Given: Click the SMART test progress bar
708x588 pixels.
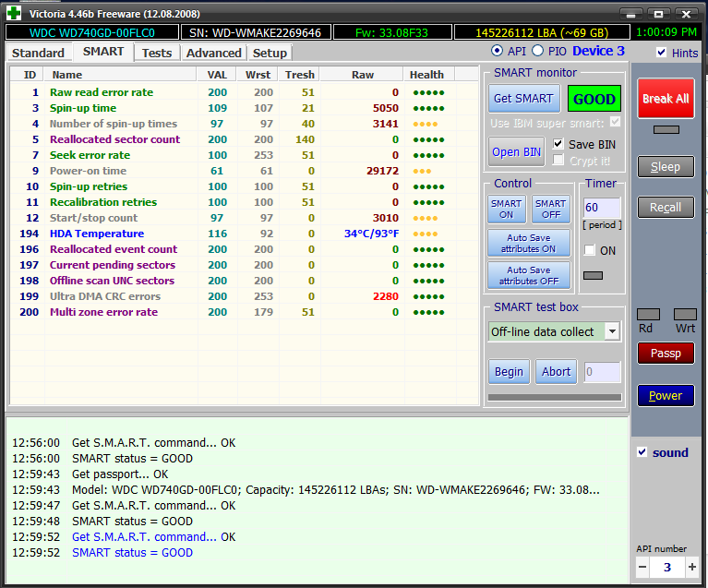Looking at the screenshot, I should [555, 397].
